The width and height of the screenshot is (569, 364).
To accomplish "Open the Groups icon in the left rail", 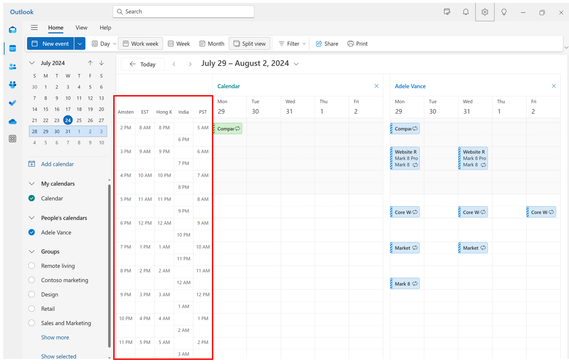I will pos(13,85).
